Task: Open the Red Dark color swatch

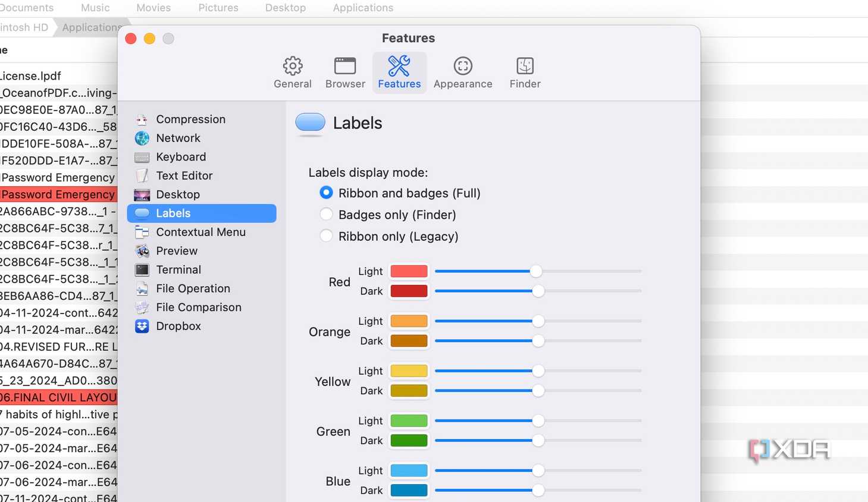Action: click(x=409, y=291)
